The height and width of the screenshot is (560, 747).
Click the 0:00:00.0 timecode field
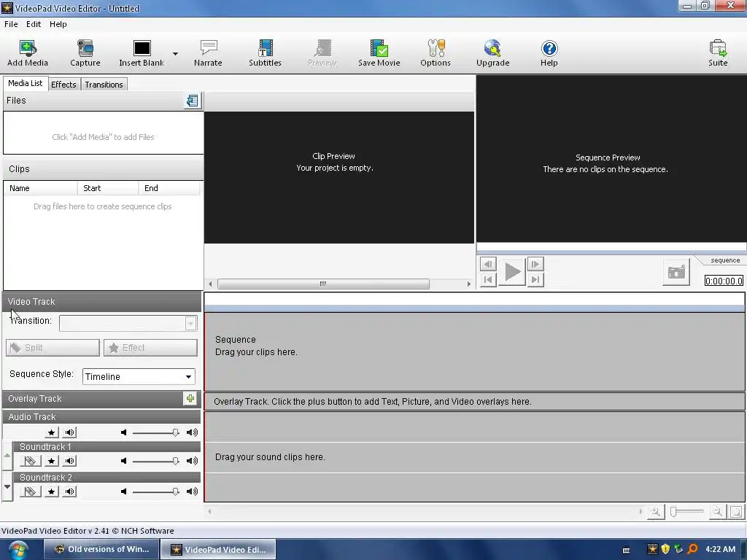point(724,281)
